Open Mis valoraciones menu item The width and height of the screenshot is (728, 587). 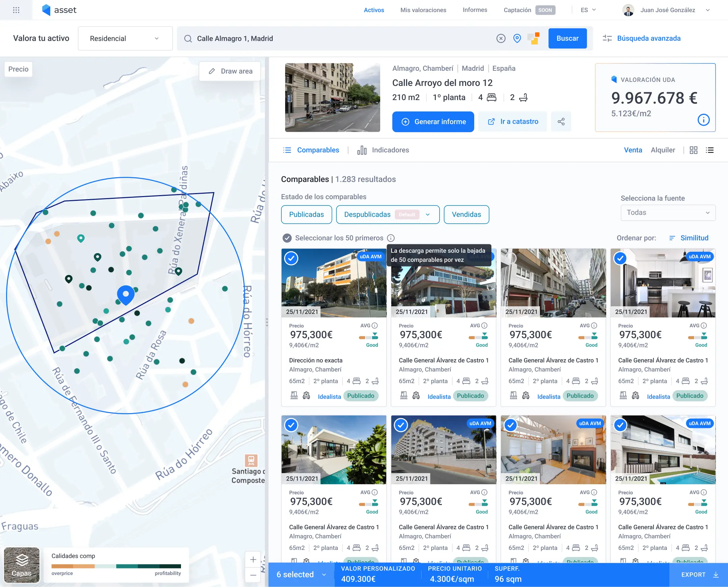coord(423,10)
